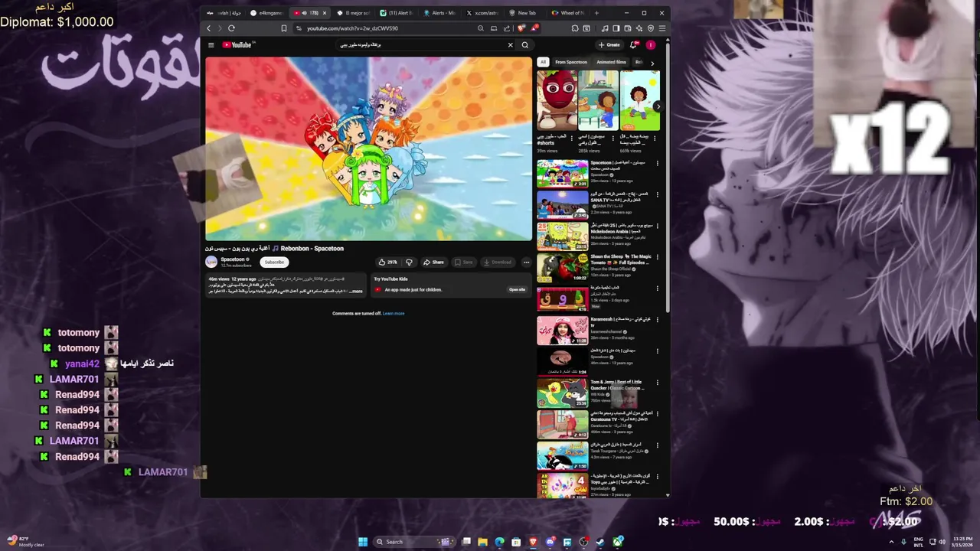Open Windows Start menu
This screenshot has height=551, width=980.
tap(363, 542)
